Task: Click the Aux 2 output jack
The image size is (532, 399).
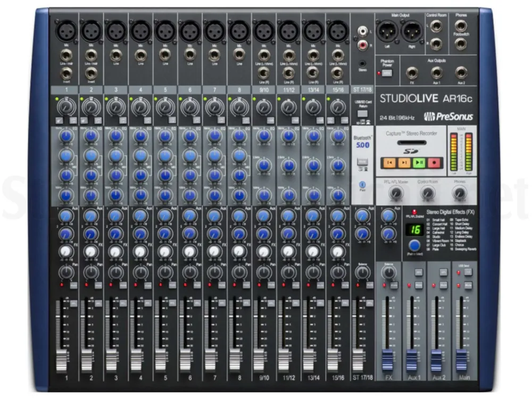Action: (x=461, y=73)
